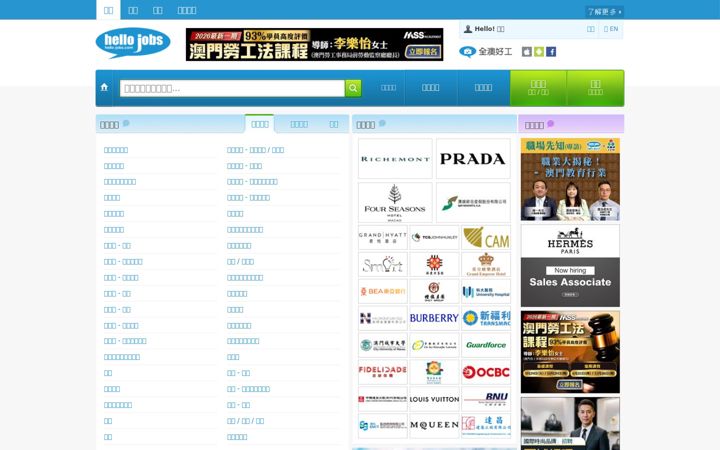Open the LOUIS VUITTON employer logo

tap(434, 399)
